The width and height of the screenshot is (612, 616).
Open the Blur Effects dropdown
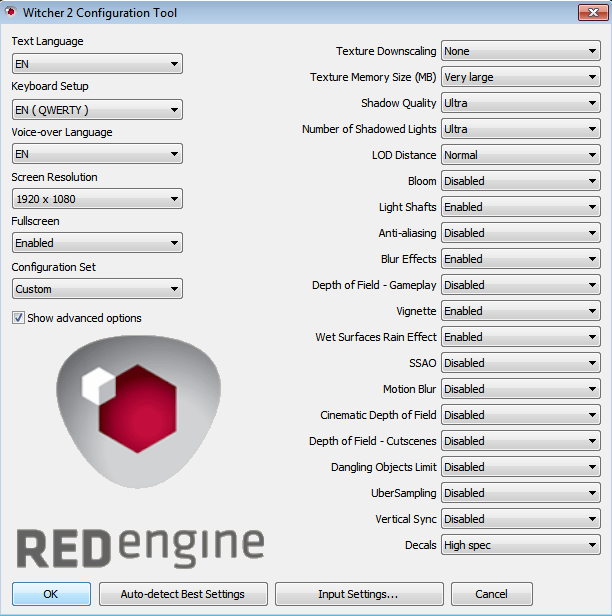click(521, 258)
